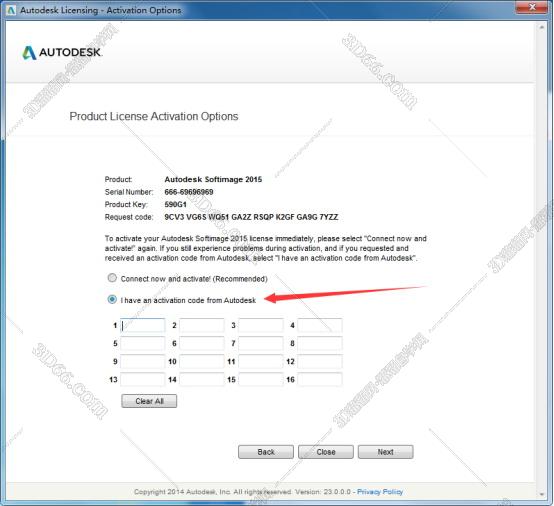Click activation code field 9
The image size is (554, 506).
point(143,361)
